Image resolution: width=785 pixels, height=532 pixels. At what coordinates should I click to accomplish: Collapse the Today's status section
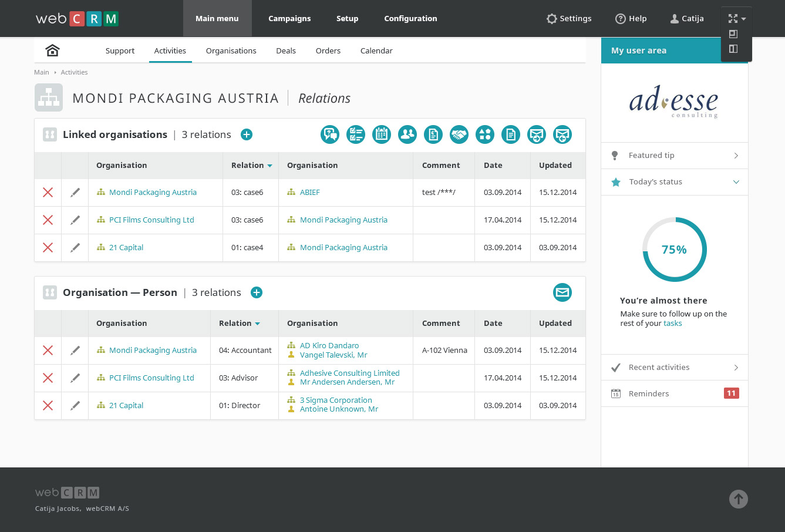(x=675, y=182)
